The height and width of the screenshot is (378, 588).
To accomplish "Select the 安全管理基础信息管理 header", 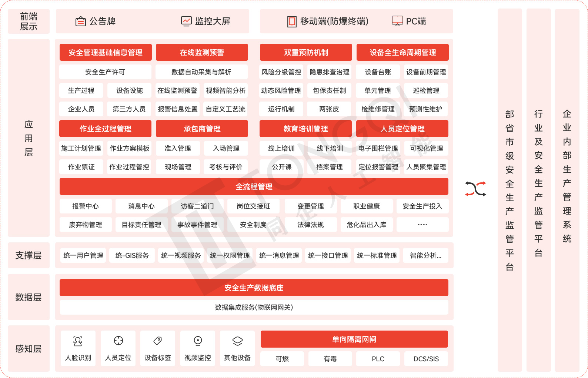I will [106, 53].
